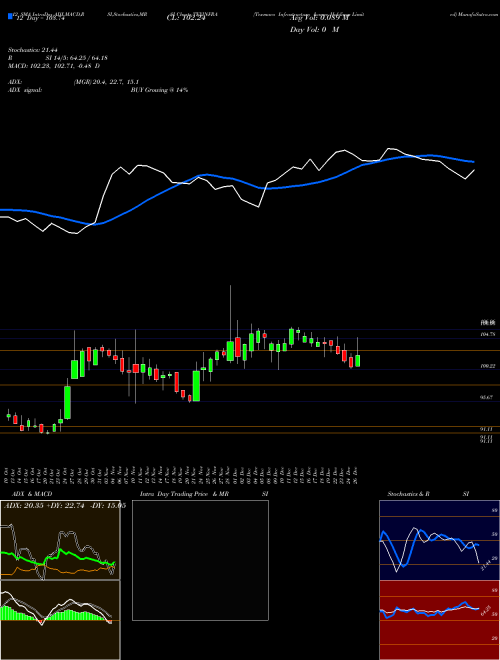Click the rightmost green candlestick on the chart
This screenshot has height=660, width=500.
pos(357,361)
